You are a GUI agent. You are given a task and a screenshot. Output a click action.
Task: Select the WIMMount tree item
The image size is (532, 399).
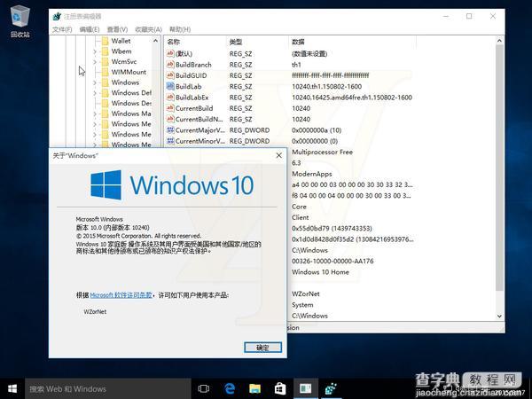click(x=129, y=72)
